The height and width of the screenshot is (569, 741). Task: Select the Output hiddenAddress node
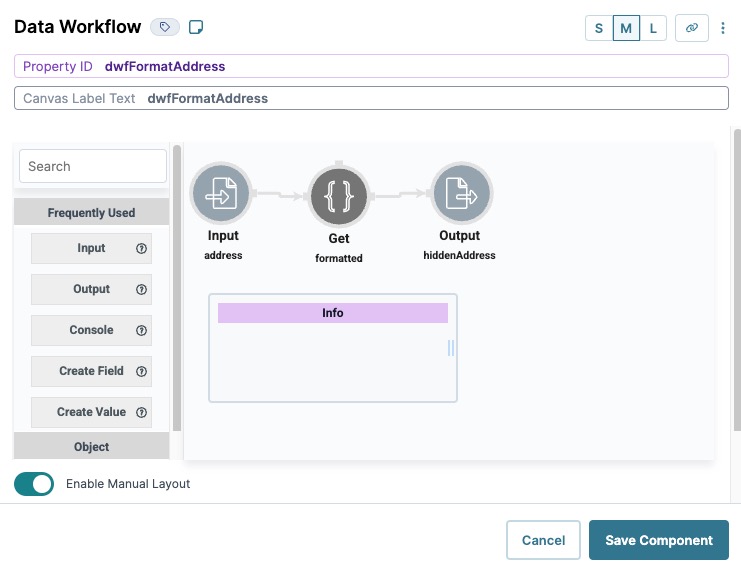[x=461, y=193]
